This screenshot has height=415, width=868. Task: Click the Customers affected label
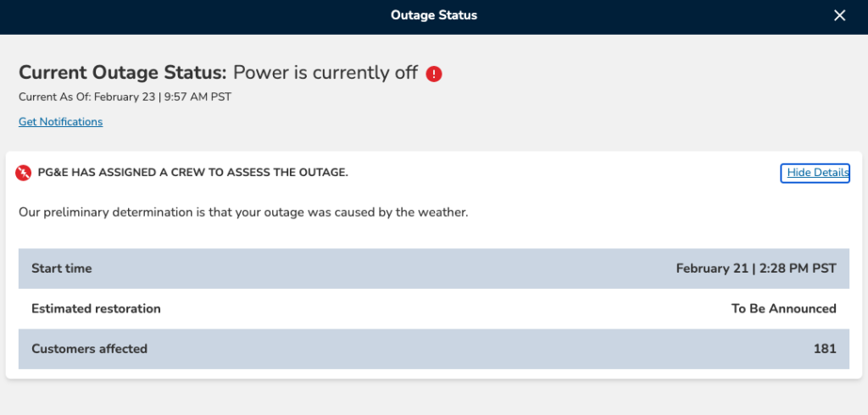point(89,349)
